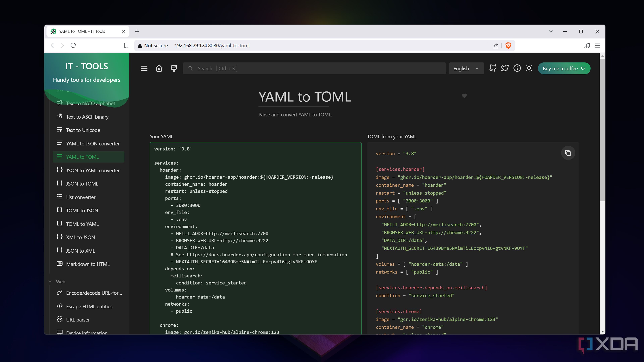This screenshot has width=644, height=362.
Task: Toggle the sidebar hamburger menu icon
Action: tap(144, 68)
